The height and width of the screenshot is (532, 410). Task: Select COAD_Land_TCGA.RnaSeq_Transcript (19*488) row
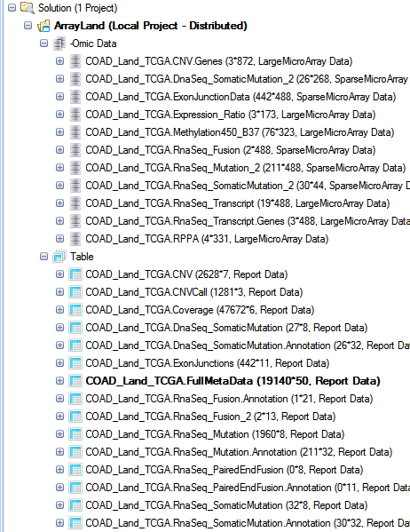(x=237, y=203)
